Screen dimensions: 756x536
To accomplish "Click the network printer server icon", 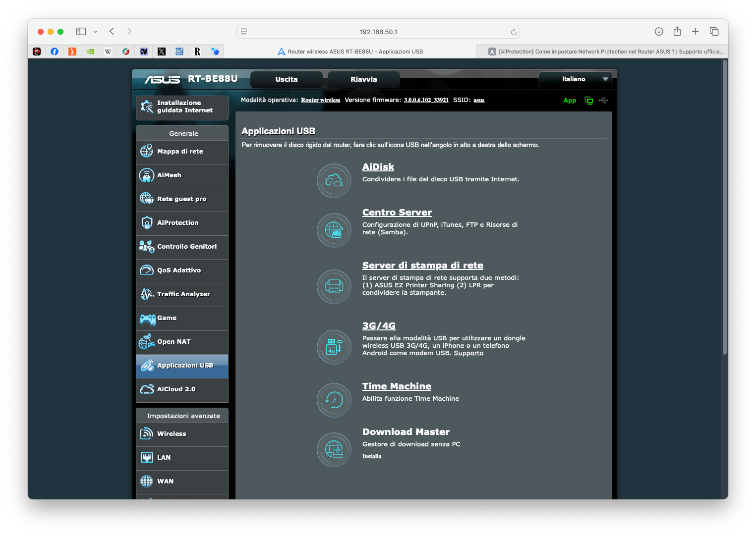I will [334, 287].
